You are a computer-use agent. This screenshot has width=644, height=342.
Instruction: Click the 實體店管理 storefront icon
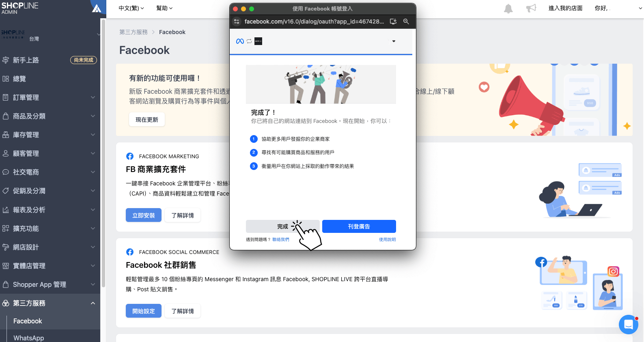pyautogui.click(x=6, y=266)
